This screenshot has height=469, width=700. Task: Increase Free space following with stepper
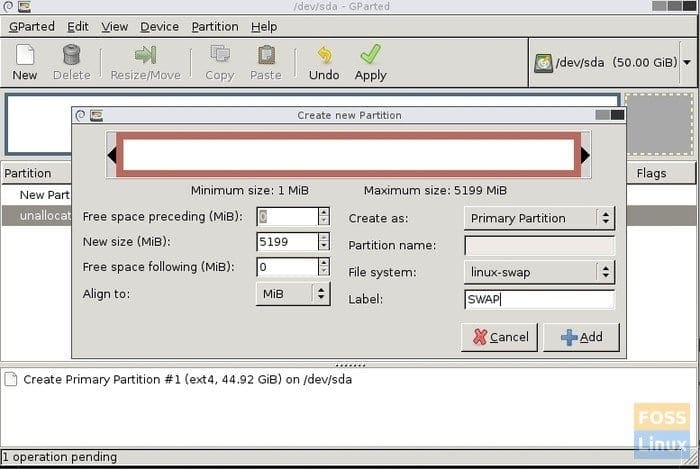324,262
